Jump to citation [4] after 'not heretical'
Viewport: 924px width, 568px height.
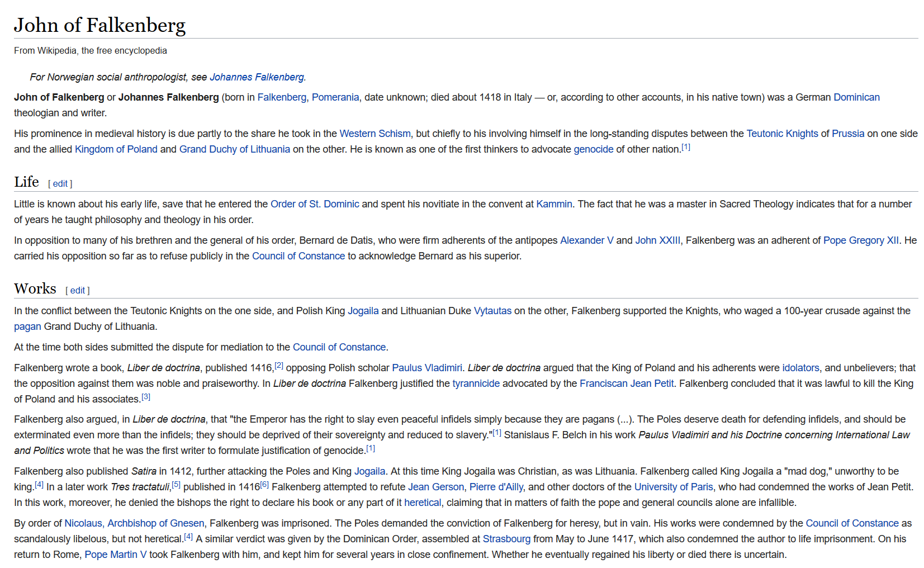point(188,537)
